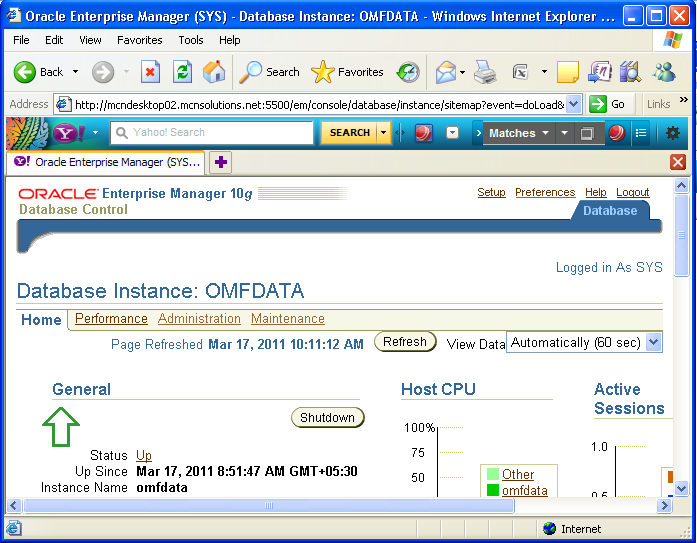Click the red ball icon after Matches
697x543 pixels.
point(617,133)
